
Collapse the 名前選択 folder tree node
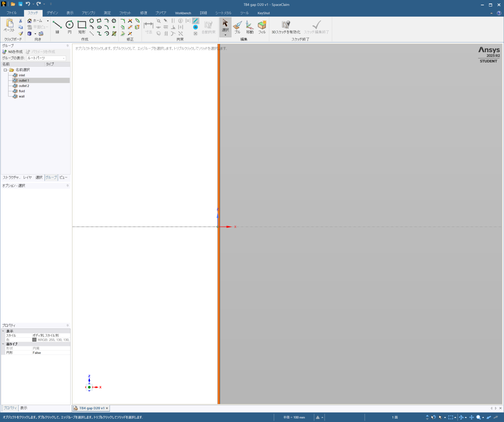5,70
